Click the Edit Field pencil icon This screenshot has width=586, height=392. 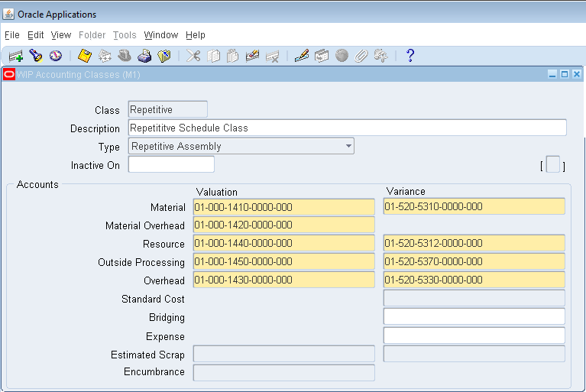coord(302,56)
